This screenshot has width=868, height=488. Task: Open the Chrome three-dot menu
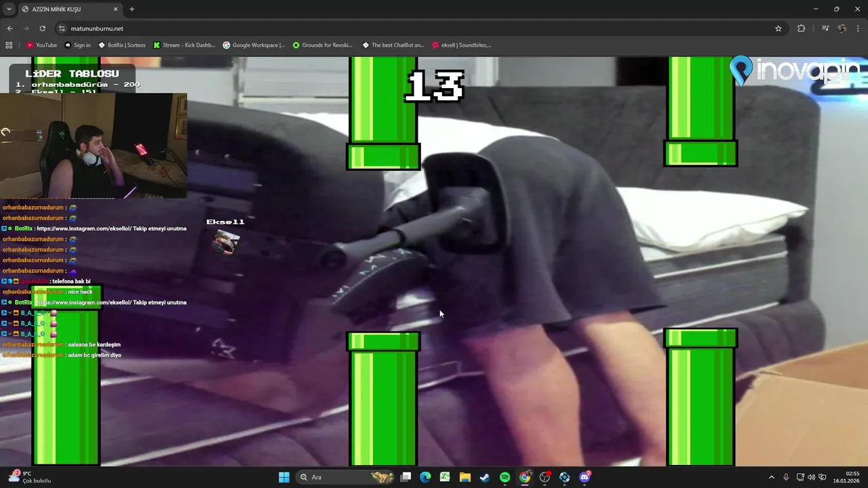(x=859, y=28)
